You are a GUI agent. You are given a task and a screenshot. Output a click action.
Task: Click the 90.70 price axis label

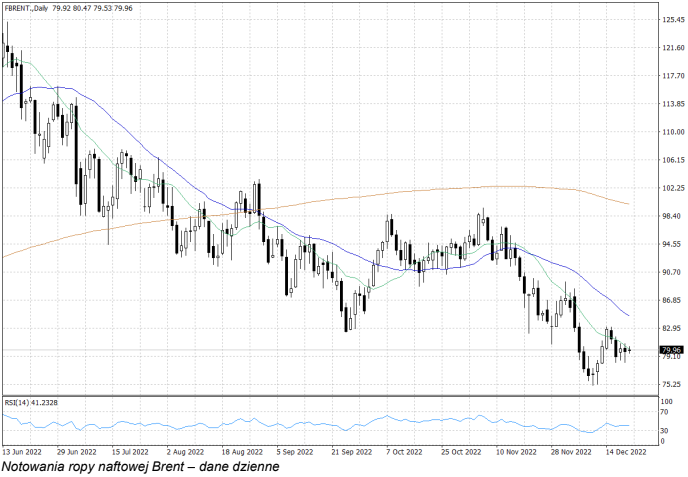(x=670, y=272)
